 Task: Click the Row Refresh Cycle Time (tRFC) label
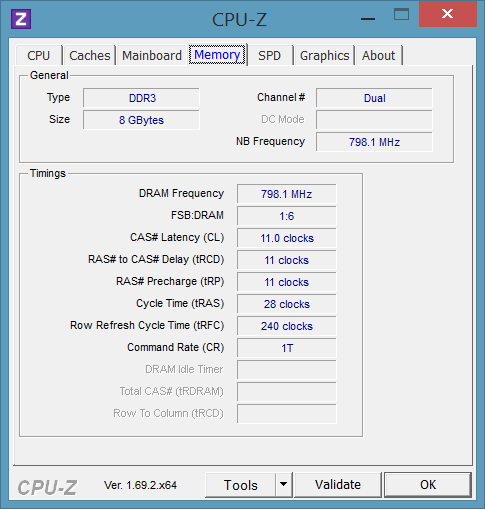point(147,325)
